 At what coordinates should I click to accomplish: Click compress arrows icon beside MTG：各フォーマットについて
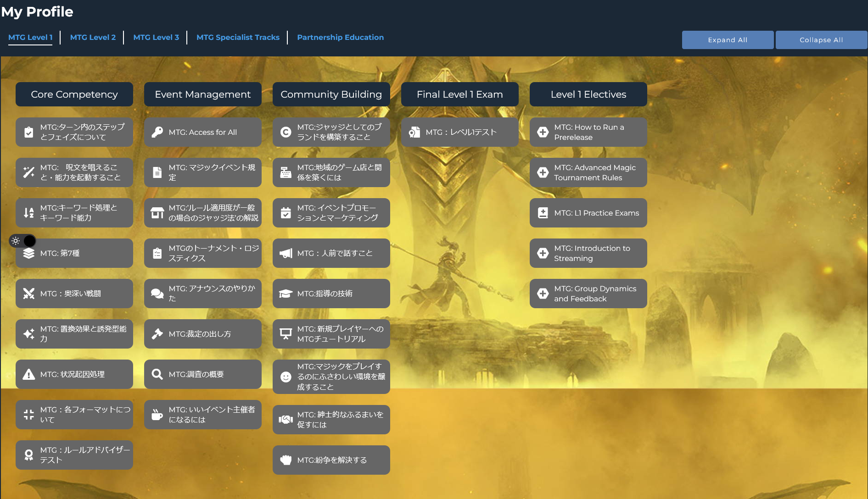pos(28,415)
